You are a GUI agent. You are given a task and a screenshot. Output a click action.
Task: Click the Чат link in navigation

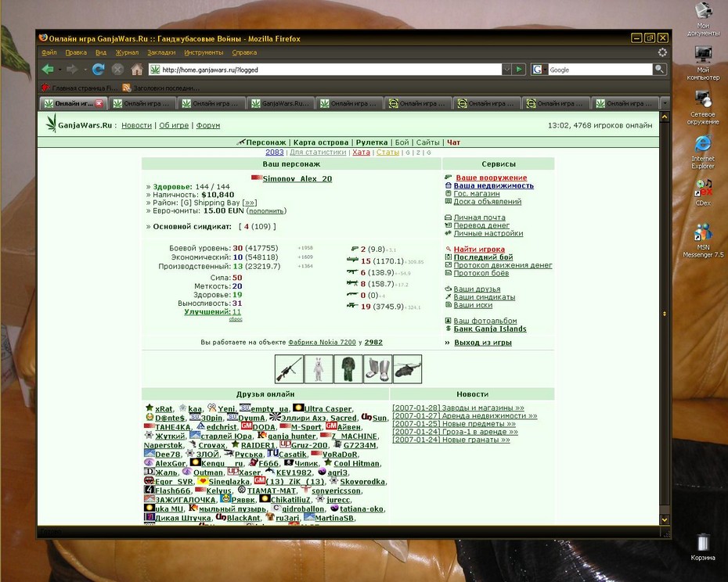coord(453,142)
